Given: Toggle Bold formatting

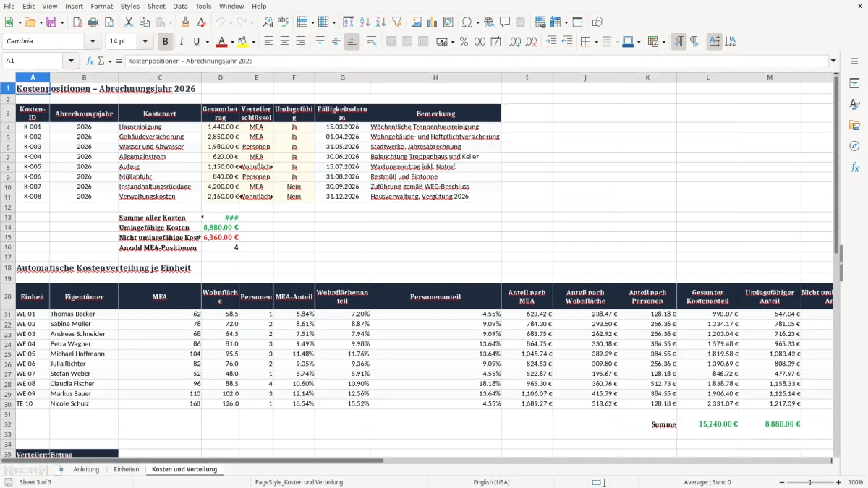Looking at the screenshot, I should 165,42.
